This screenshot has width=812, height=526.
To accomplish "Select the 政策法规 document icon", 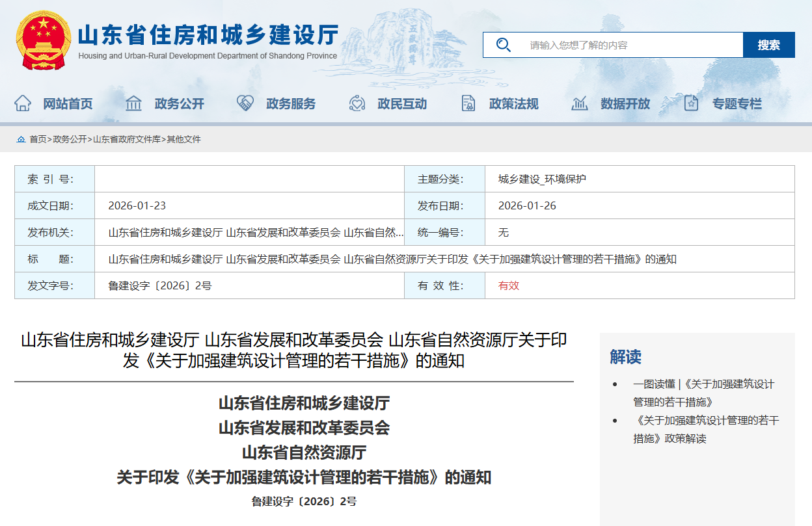I will (467, 103).
